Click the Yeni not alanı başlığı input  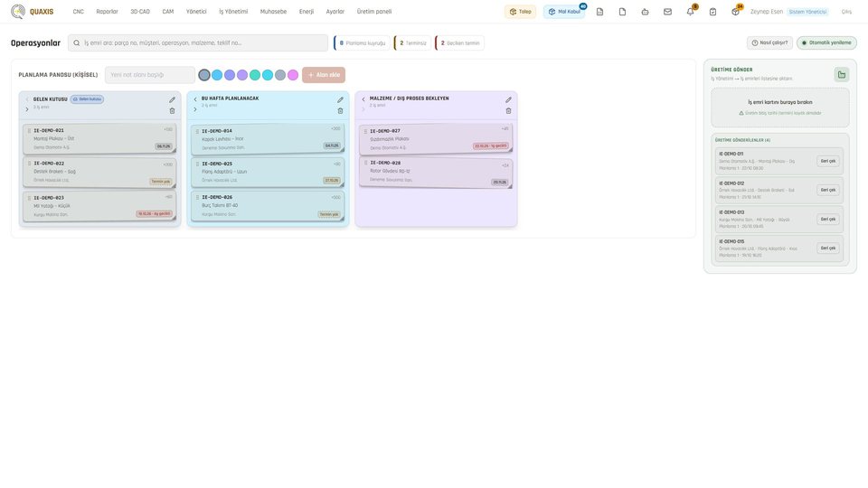coord(150,75)
